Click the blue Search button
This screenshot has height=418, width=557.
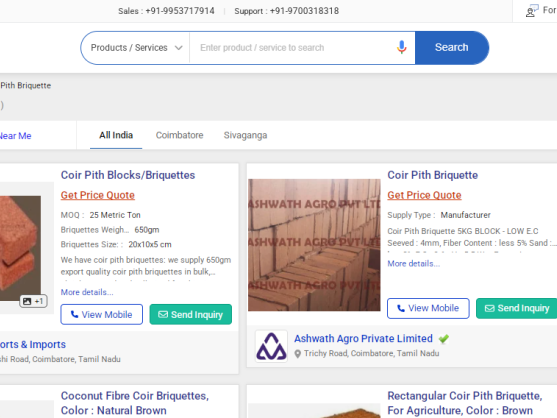point(452,48)
